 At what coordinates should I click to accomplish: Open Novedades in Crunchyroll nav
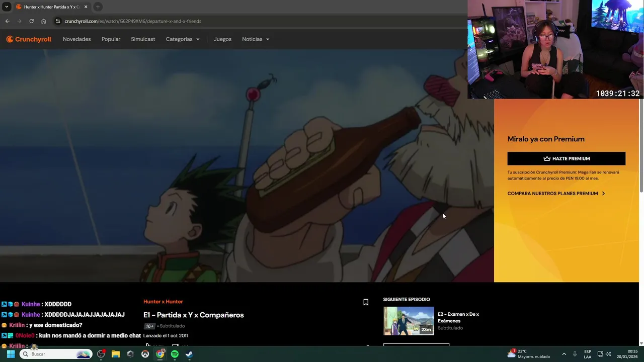(x=77, y=39)
